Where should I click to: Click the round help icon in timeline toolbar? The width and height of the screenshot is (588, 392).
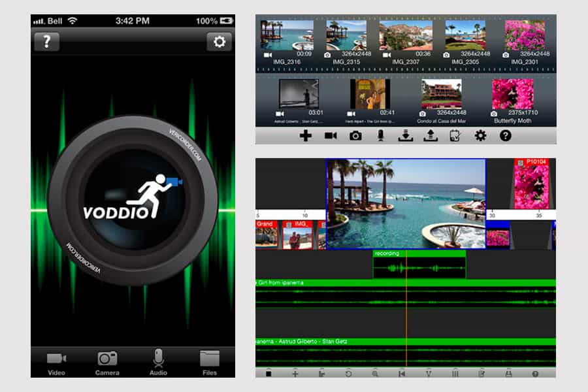coord(535,374)
